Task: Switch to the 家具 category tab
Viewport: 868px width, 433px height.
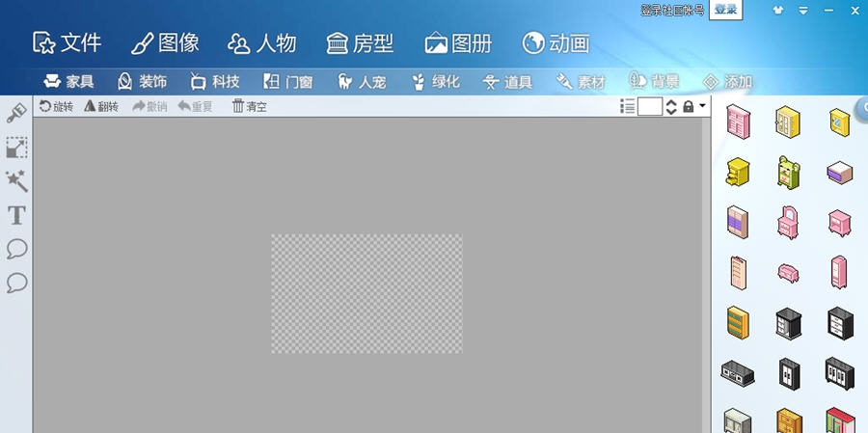Action: [x=68, y=82]
